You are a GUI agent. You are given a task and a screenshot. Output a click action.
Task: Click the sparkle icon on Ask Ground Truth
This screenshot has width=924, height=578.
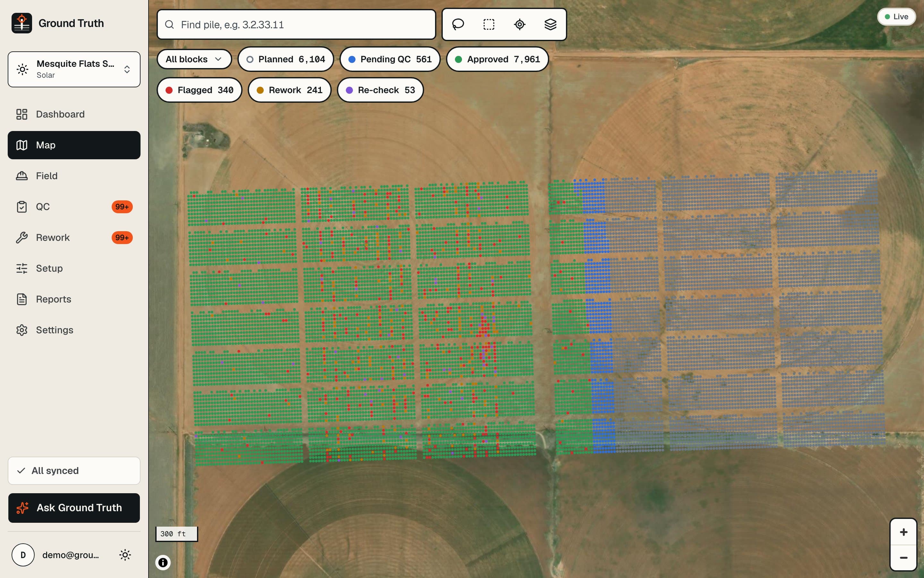[x=22, y=508]
